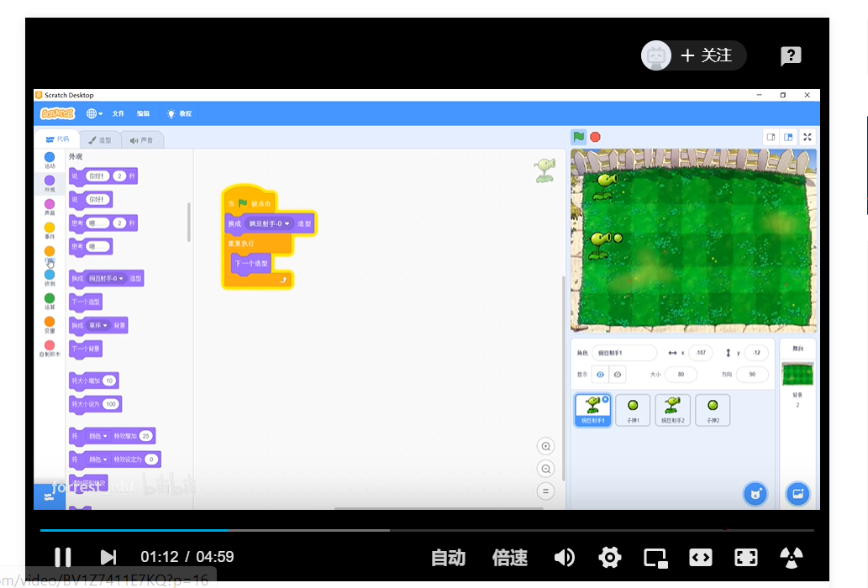This screenshot has width=868, height=588.
Task: Zoom in the script workspace
Action: coord(546,446)
